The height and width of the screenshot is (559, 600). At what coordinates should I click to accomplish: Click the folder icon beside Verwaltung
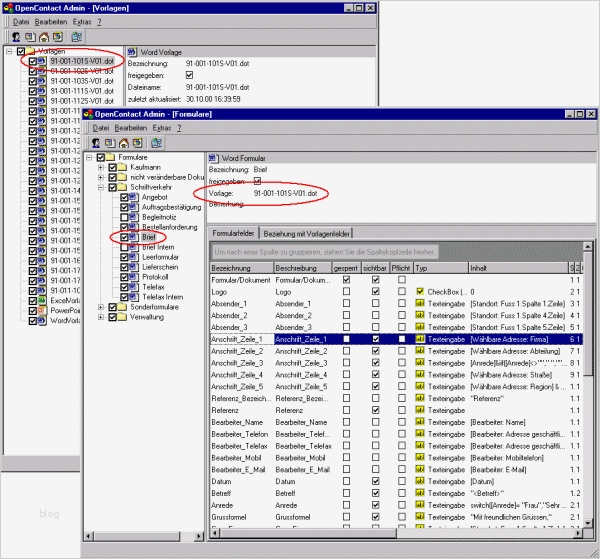click(x=122, y=317)
